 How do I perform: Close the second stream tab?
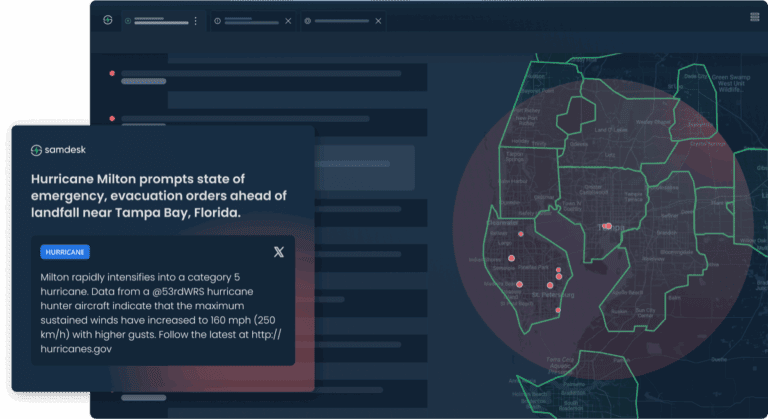click(289, 20)
